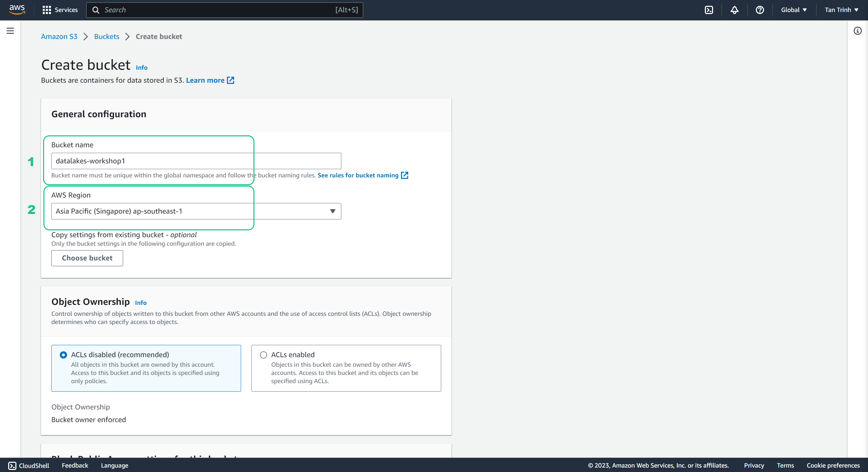
Task: Click the Services menu label
Action: 66,10
